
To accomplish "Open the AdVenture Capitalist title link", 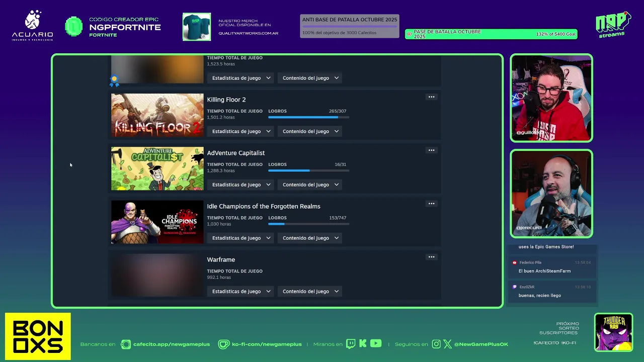I will (235, 153).
